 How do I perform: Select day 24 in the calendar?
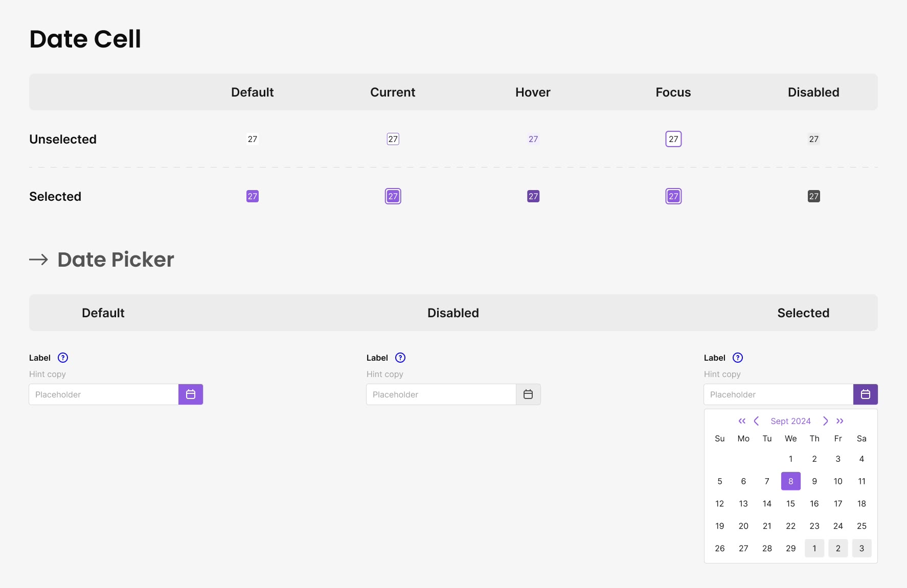[838, 526]
